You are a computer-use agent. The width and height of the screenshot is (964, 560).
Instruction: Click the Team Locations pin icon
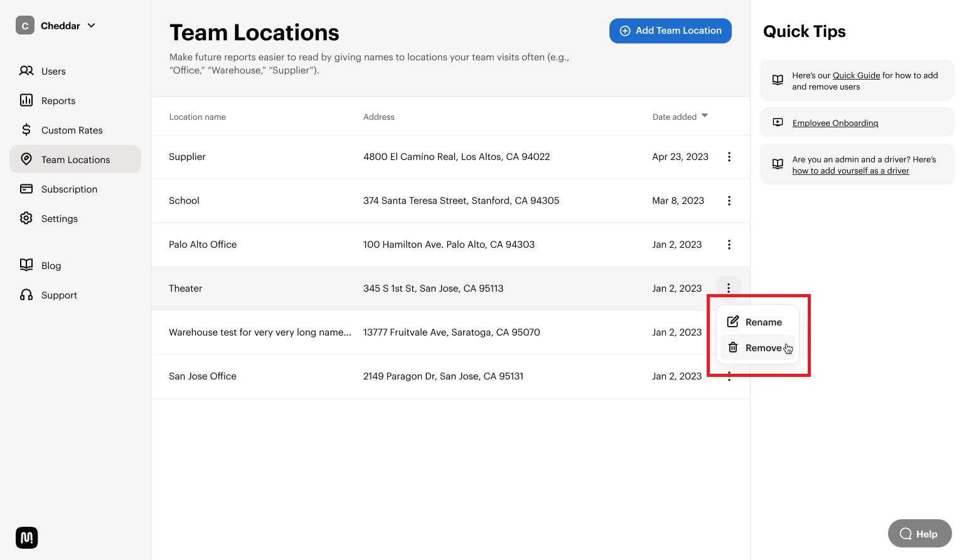click(26, 159)
